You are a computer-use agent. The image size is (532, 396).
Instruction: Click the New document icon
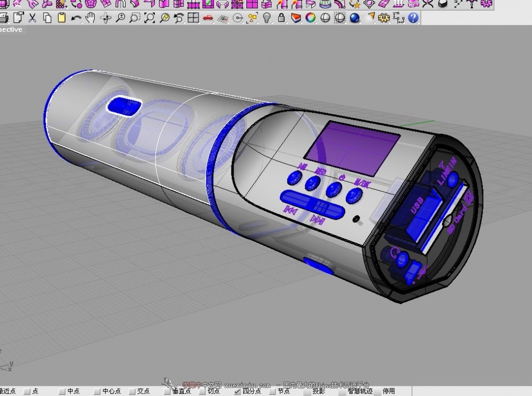[x=19, y=18]
